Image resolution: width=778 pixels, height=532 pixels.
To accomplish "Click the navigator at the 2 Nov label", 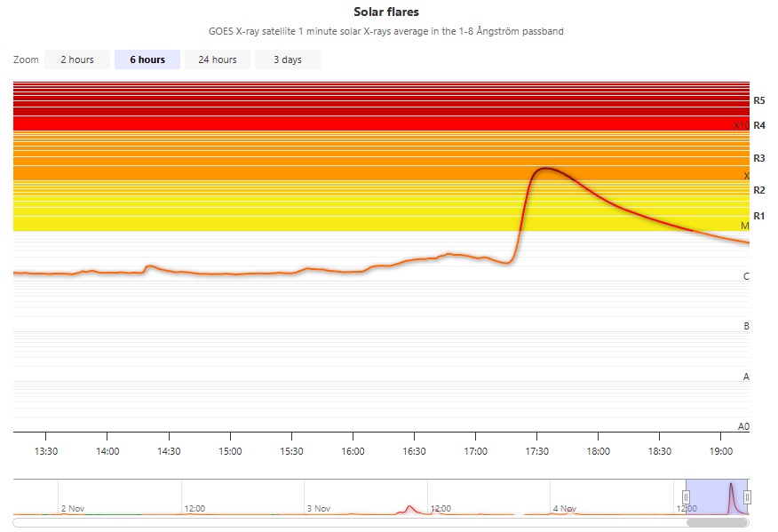I will coord(72,509).
